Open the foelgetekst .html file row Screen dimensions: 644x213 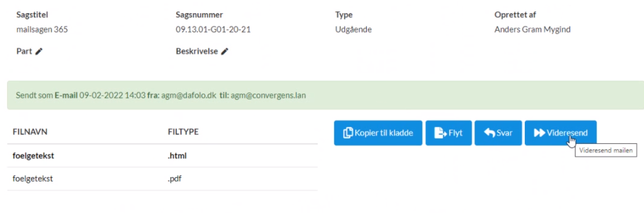point(33,156)
